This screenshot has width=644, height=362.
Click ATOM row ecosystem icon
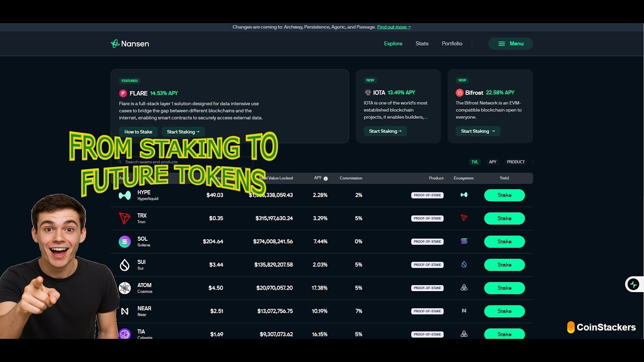coord(464,288)
